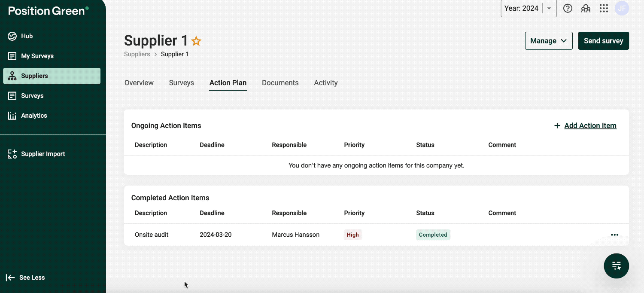Click the Analytics chart icon

12,116
